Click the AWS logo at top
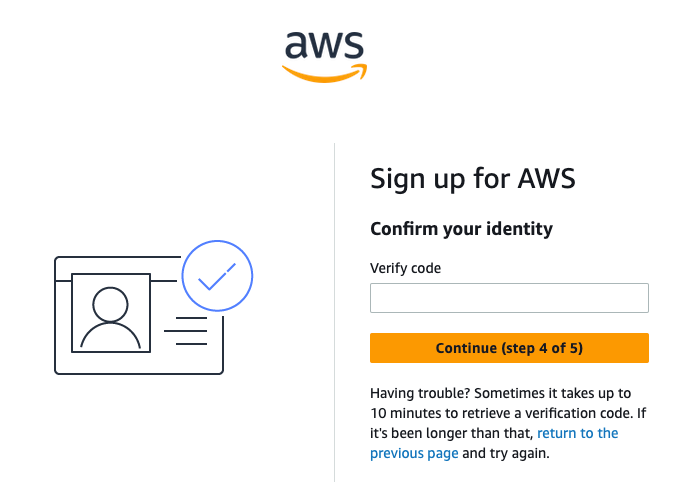This screenshot has height=500, width=674. [325, 57]
